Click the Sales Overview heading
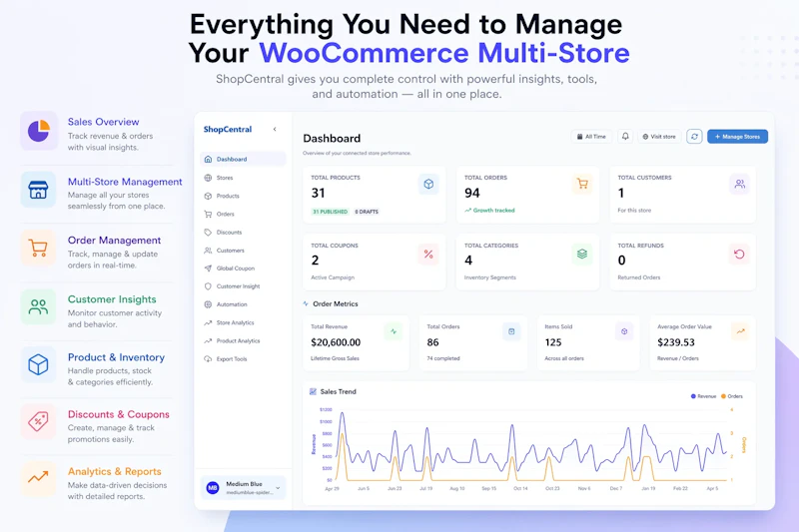 tap(104, 122)
